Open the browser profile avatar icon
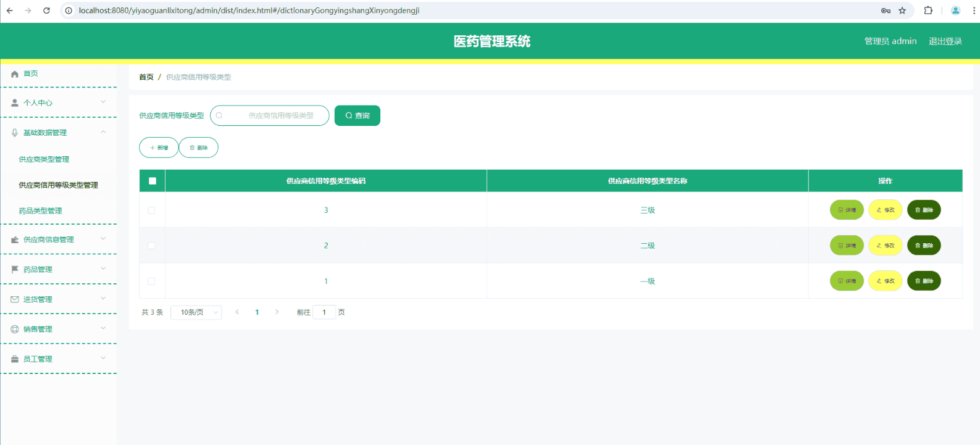 [955, 10]
